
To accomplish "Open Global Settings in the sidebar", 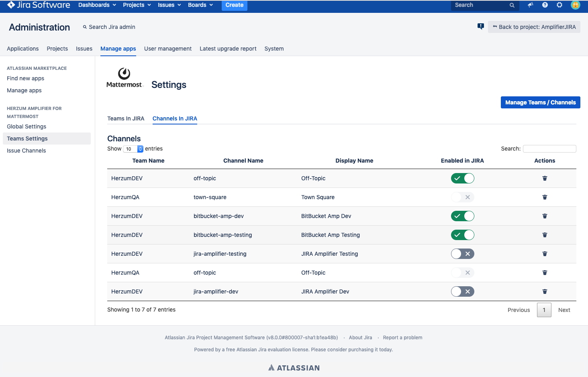I will (x=27, y=126).
